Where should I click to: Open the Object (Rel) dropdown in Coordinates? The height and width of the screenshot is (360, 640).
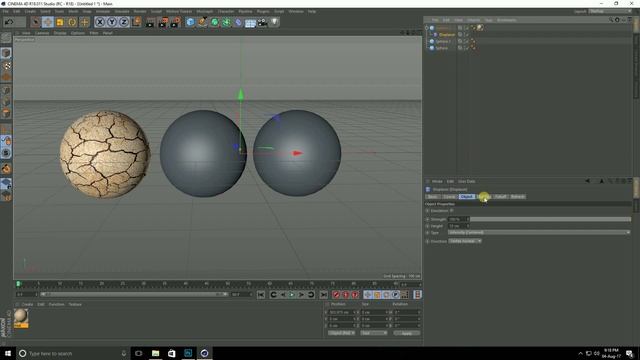point(341,333)
